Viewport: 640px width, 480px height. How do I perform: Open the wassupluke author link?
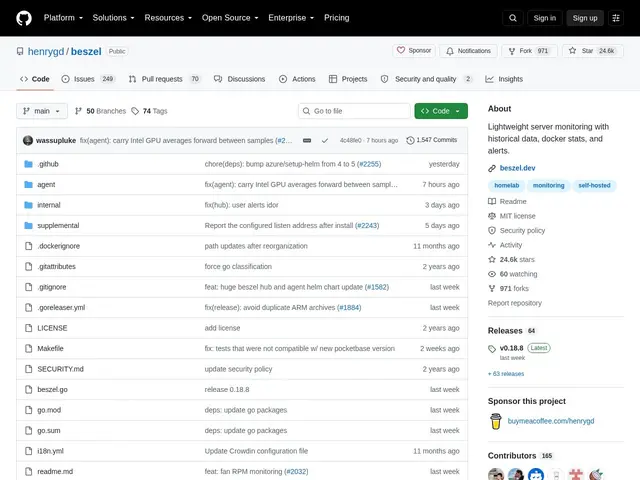click(56, 140)
